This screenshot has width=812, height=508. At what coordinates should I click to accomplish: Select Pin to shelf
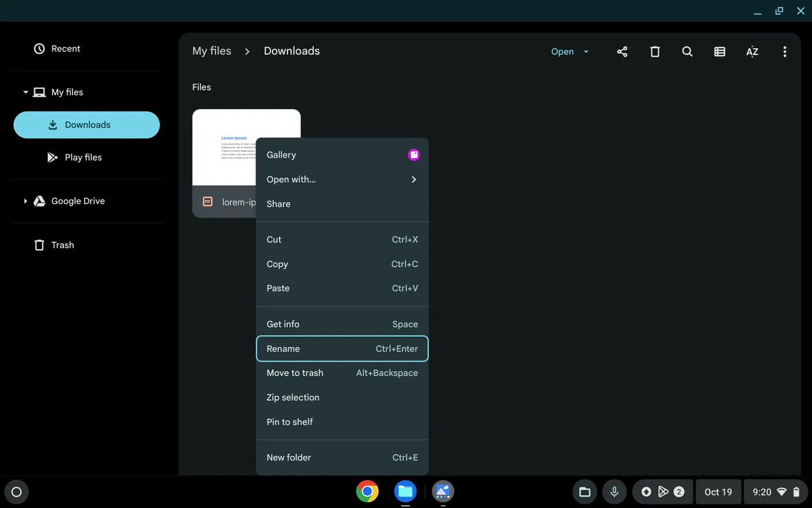pyautogui.click(x=342, y=422)
